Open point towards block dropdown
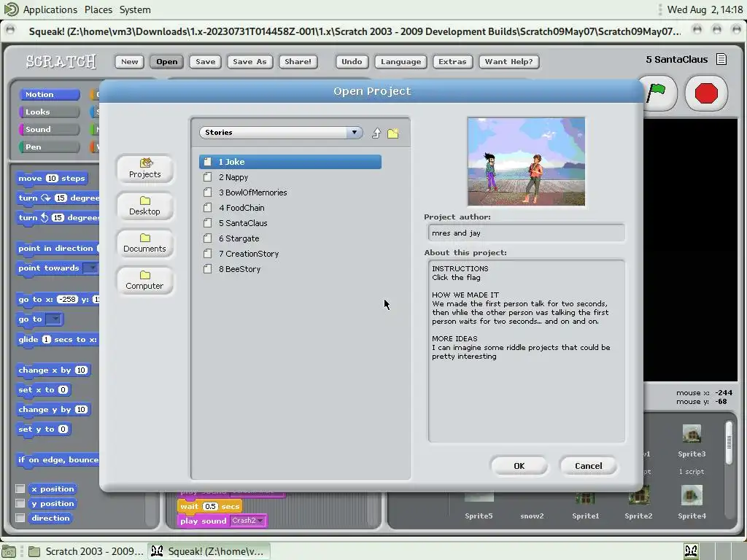The height and width of the screenshot is (560, 747). click(x=90, y=268)
